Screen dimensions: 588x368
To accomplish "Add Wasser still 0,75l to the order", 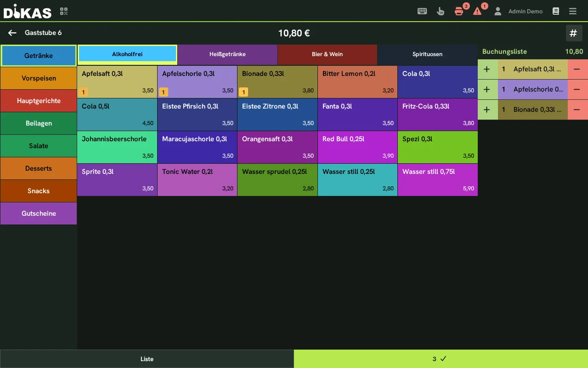I will click(438, 180).
